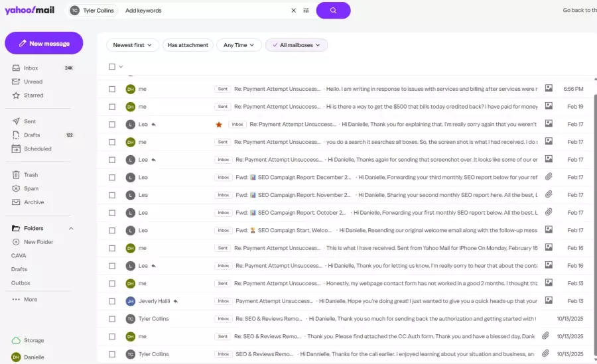
Task: Open the Drafts folder with 122 items
Action: (x=32, y=135)
